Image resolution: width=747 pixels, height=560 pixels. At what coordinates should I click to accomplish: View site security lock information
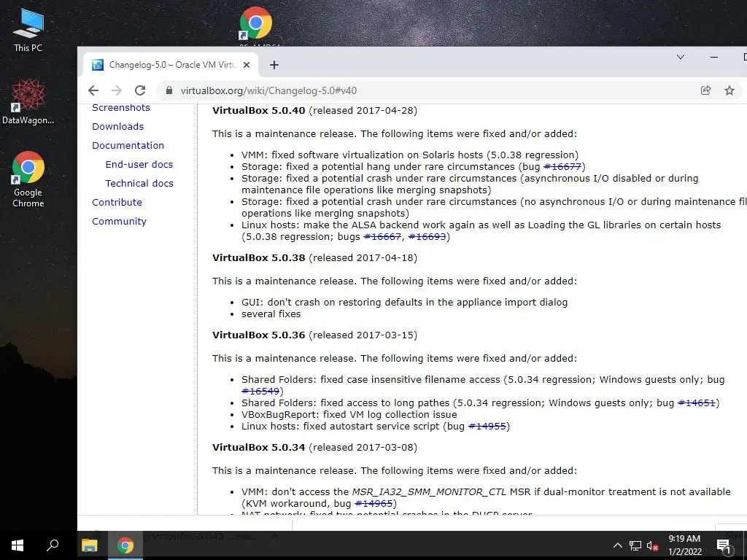(169, 90)
